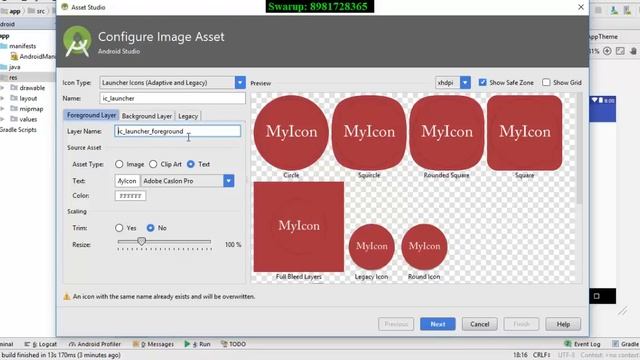Select Gradle Scripts in project tree
The image size is (640, 360).
(x=18, y=130)
